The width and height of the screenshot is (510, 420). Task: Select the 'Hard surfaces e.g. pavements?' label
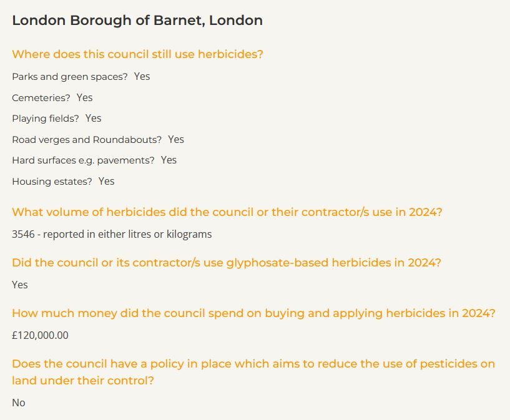[83, 160]
